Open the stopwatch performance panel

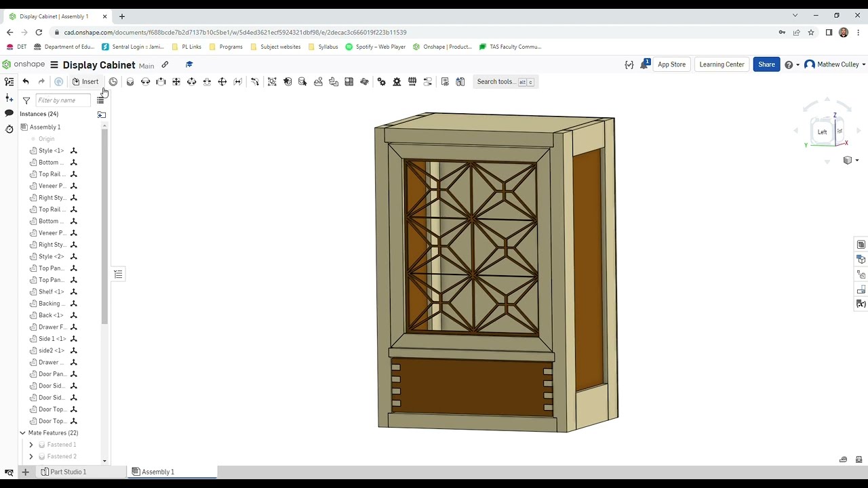[x=9, y=129]
